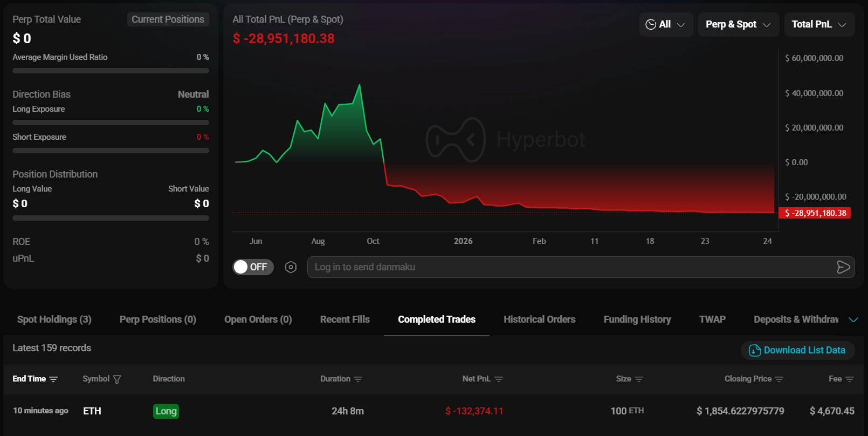Expand the Perp & Spot dropdown

pyautogui.click(x=738, y=24)
